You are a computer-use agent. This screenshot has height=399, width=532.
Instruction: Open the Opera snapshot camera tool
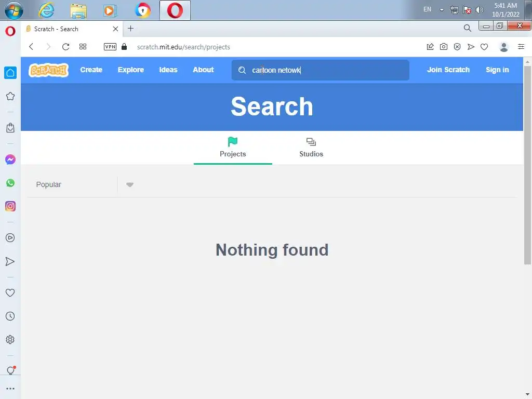pyautogui.click(x=444, y=47)
